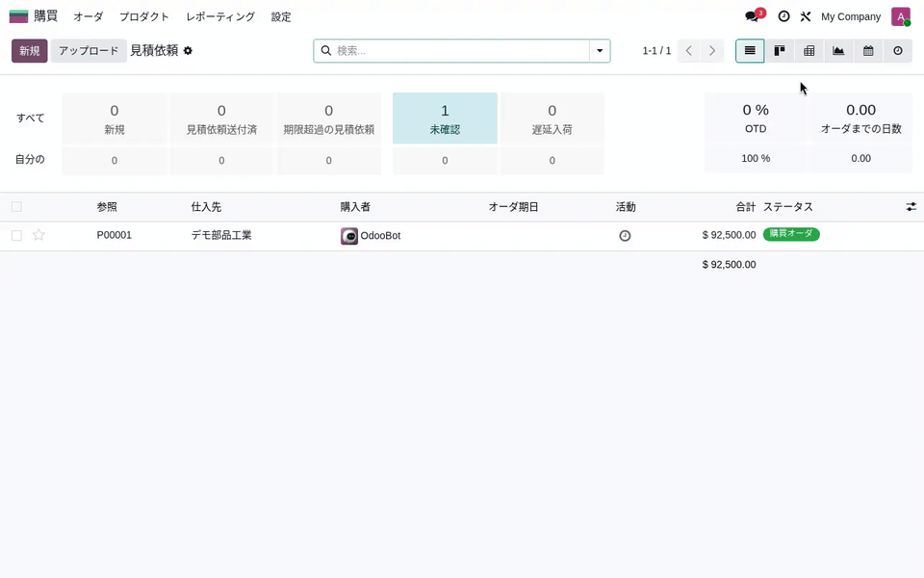924x578 pixels.
Task: Sort by the 購入者 column header
Action: tap(355, 207)
